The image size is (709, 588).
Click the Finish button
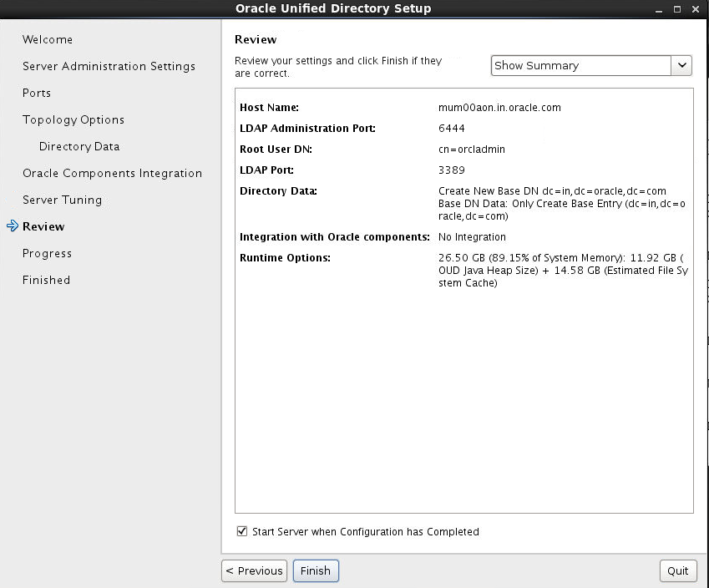click(316, 570)
